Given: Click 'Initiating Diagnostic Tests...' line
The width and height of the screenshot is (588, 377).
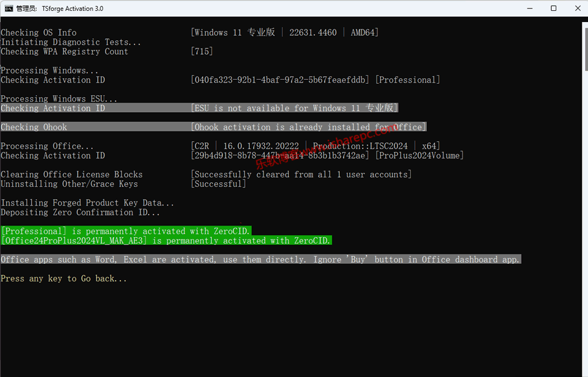Looking at the screenshot, I should (71, 42).
